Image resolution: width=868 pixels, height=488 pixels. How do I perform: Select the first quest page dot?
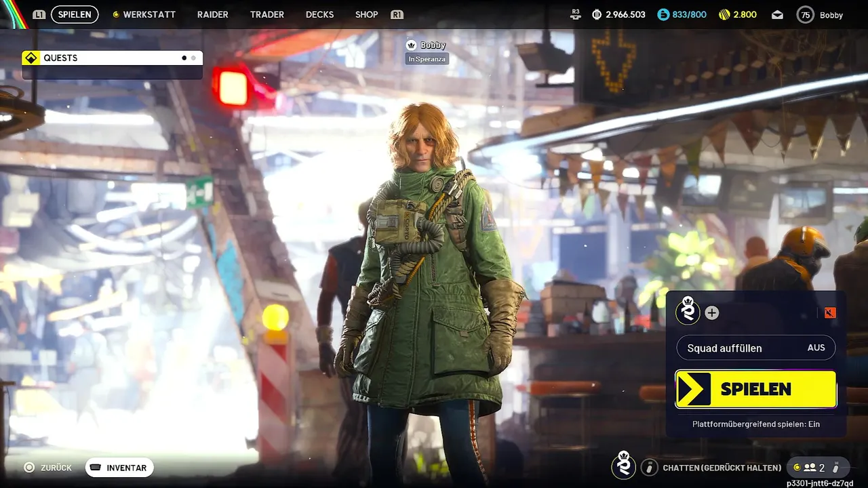tap(184, 58)
